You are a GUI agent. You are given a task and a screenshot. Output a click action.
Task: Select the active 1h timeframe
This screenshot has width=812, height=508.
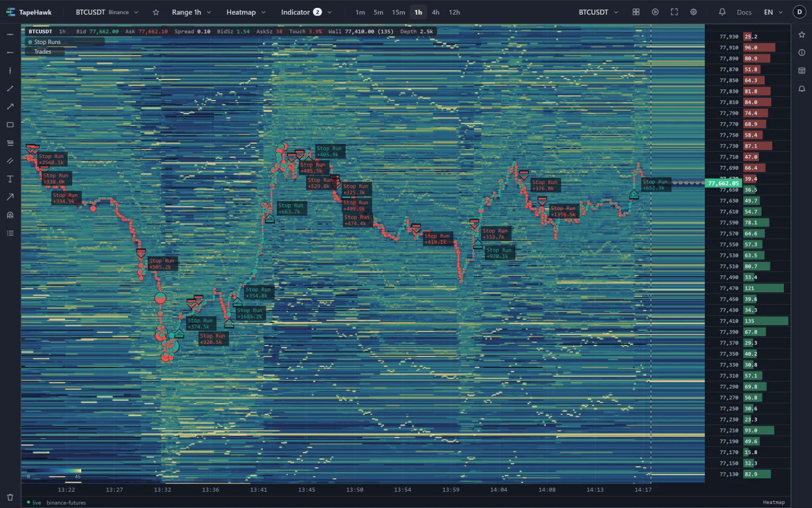point(418,12)
